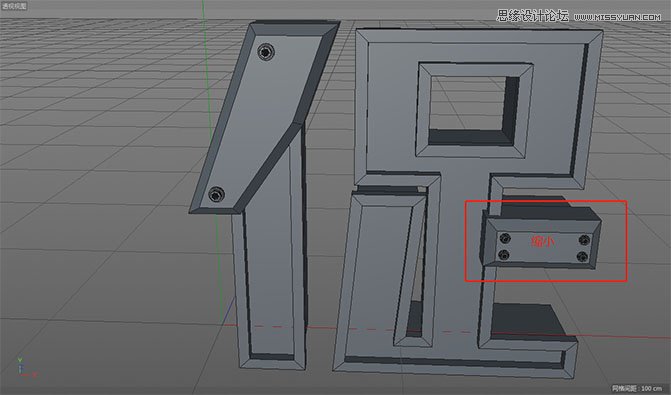
Task: Click the 思缘设计论坛 watermark text
Action: [532, 16]
